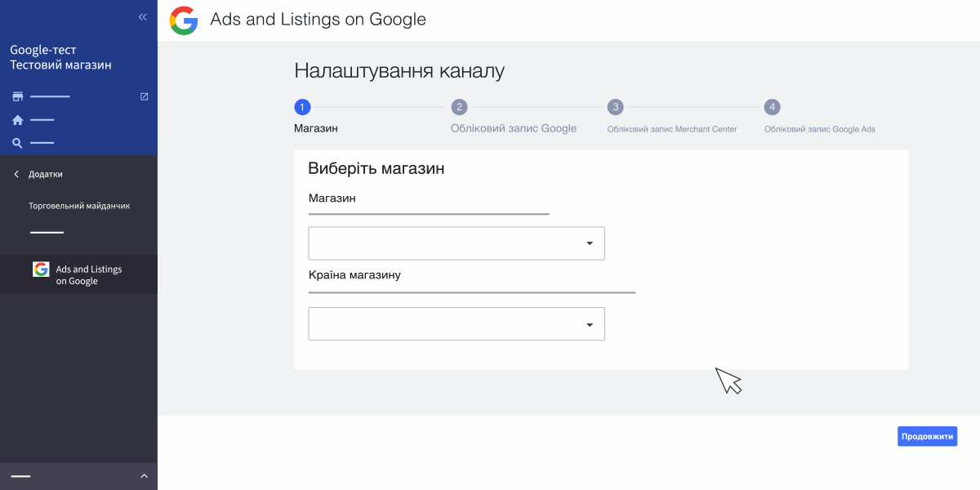Click the home icon in the sidebar
Screen dimensions: 980x490
17,120
